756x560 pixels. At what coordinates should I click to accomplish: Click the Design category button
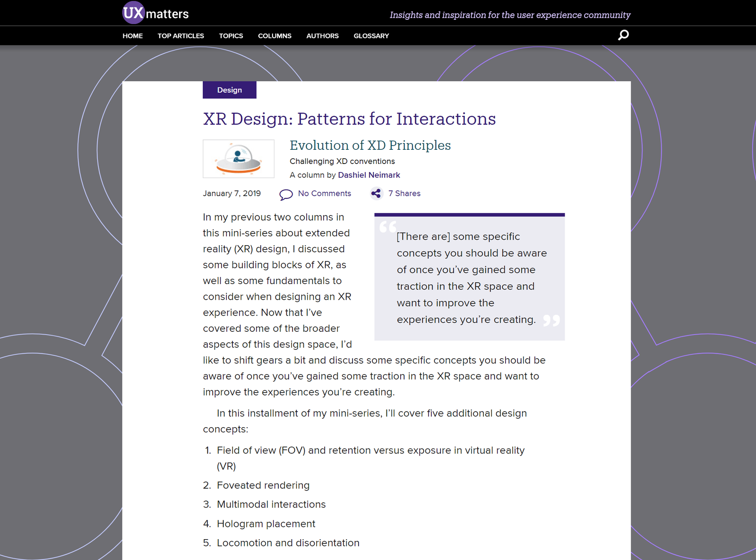(229, 90)
